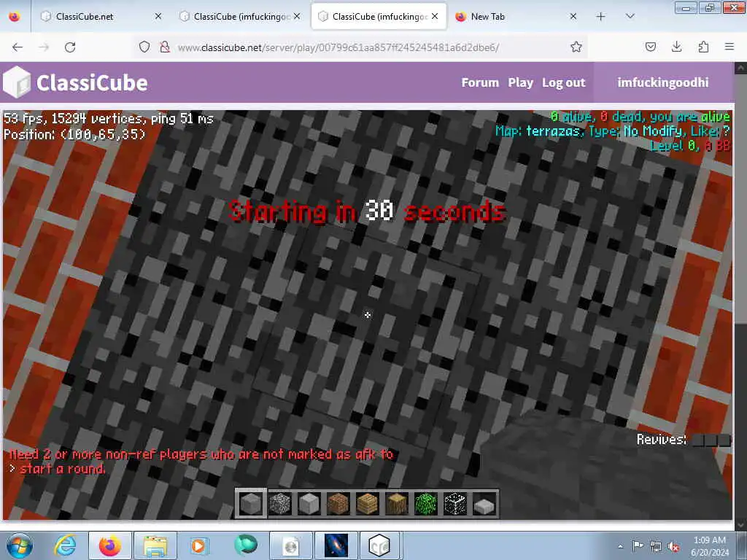This screenshot has height=560, width=747.
Task: Open a new browser tab
Action: (x=601, y=16)
